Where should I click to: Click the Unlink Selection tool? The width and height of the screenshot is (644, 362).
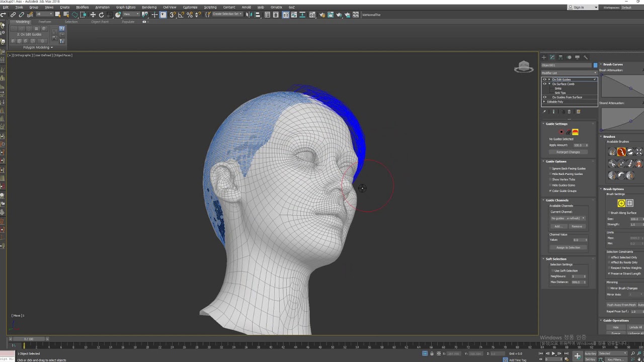(x=21, y=15)
